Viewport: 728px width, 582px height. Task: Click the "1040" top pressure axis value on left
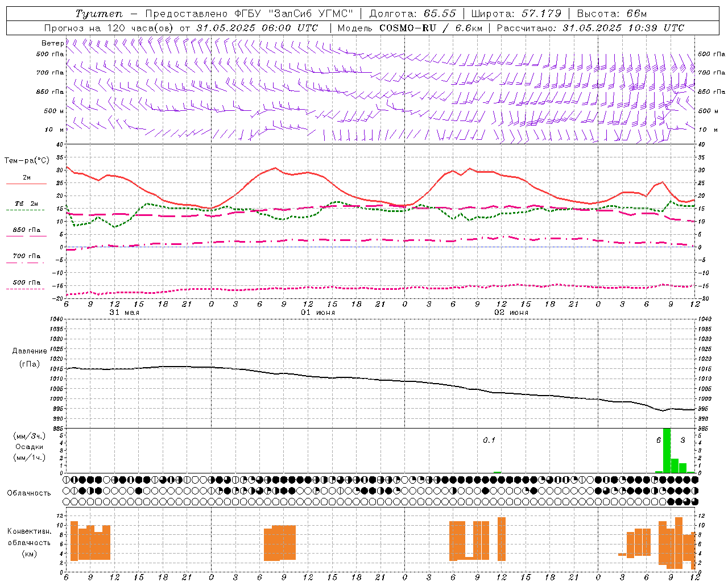point(55,319)
